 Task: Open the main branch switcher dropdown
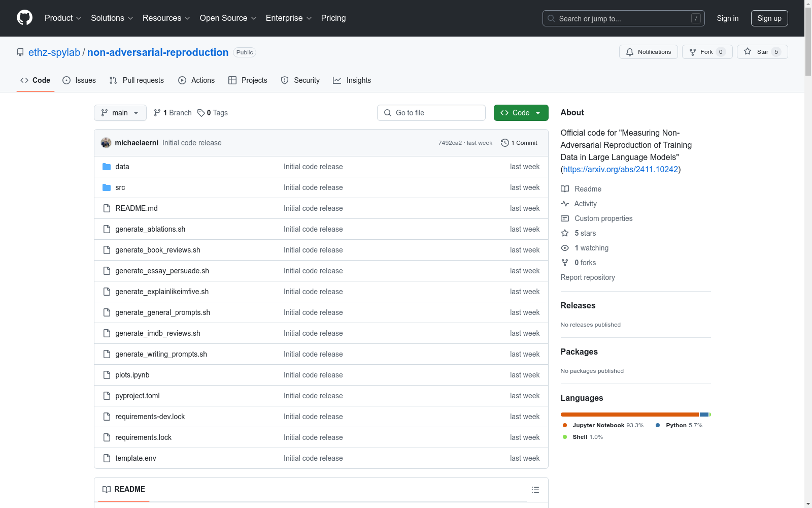tap(120, 113)
